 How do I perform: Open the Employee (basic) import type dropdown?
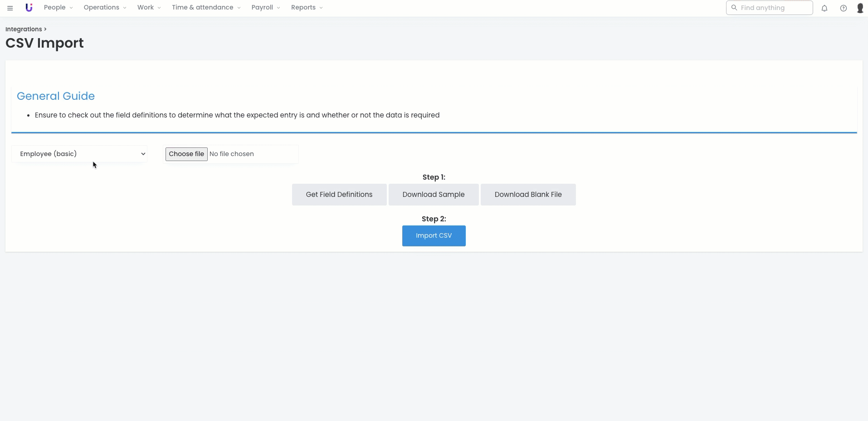pyautogui.click(x=80, y=154)
